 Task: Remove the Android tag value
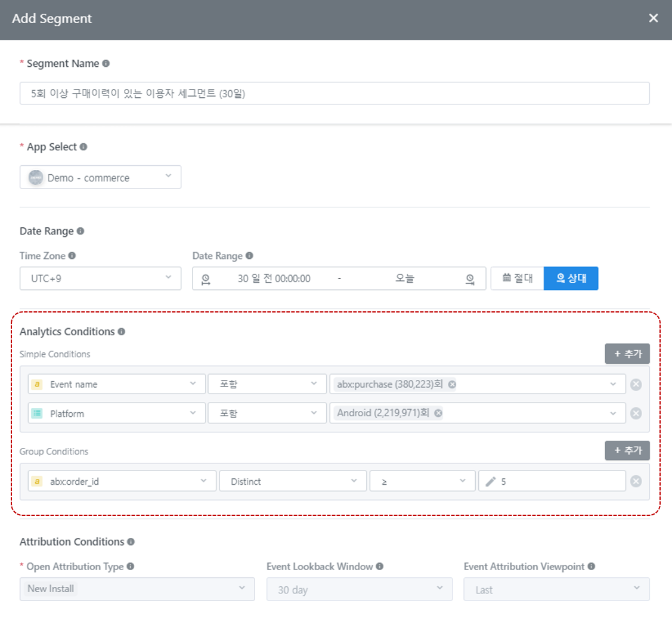[438, 413]
